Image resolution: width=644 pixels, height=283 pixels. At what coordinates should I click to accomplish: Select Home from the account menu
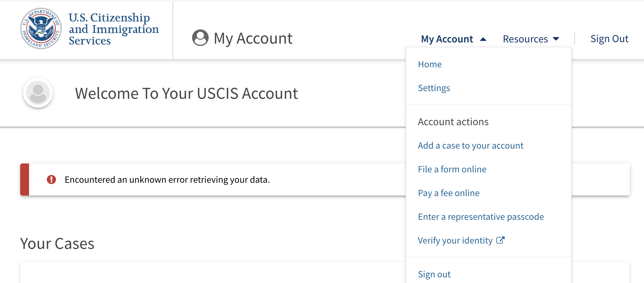pos(430,64)
